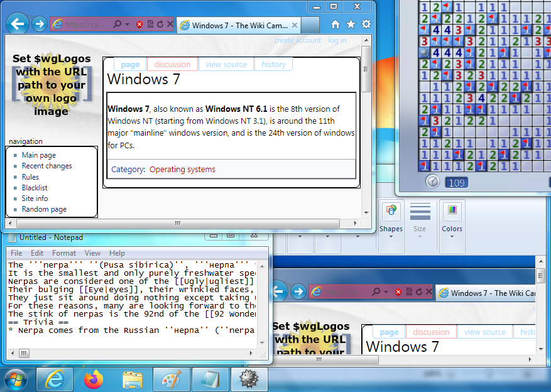The image size is (551, 392).
Task: Open Notepad from the taskbar
Action: click(x=210, y=379)
